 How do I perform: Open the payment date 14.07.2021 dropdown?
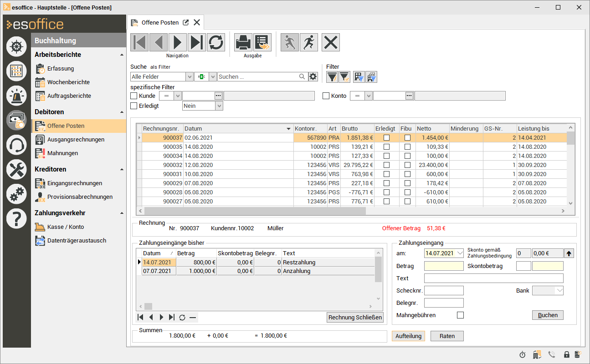point(459,253)
